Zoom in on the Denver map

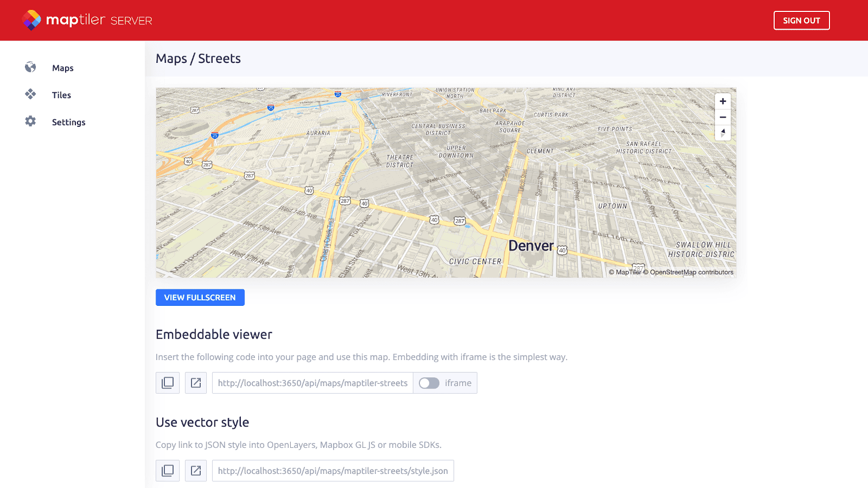coord(723,101)
